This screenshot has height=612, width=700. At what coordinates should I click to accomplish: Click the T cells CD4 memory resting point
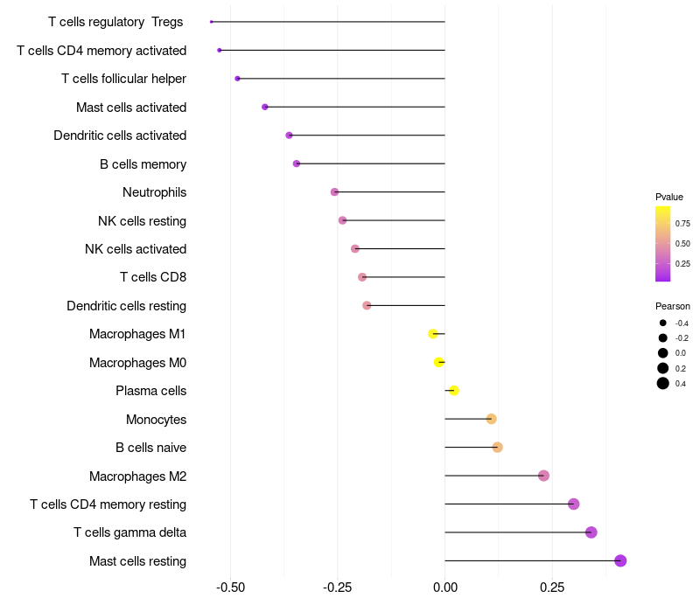point(574,504)
